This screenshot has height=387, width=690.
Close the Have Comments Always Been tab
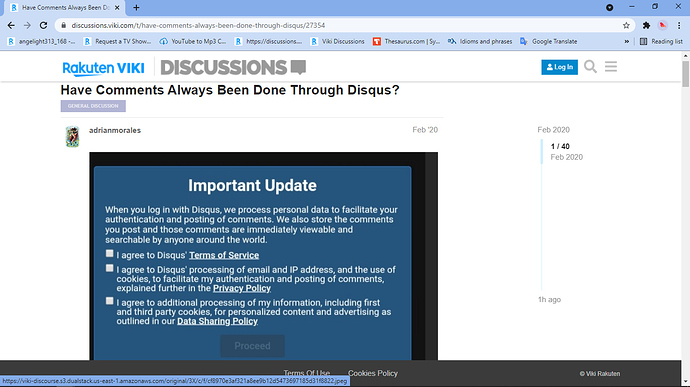coord(117,7)
